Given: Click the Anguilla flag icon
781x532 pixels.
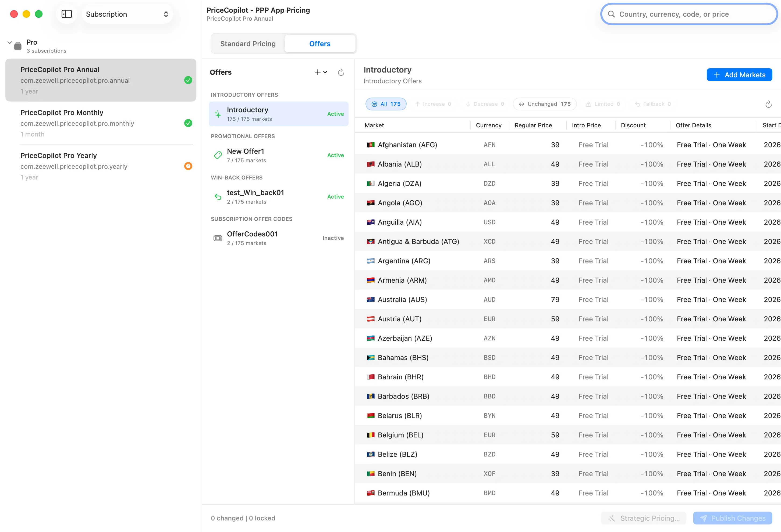Looking at the screenshot, I should coord(370,222).
